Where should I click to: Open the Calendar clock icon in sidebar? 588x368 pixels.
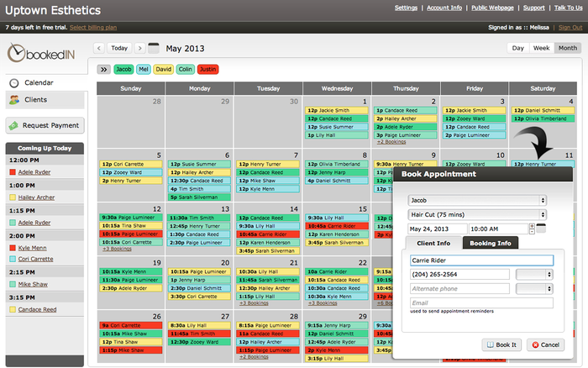click(x=13, y=82)
